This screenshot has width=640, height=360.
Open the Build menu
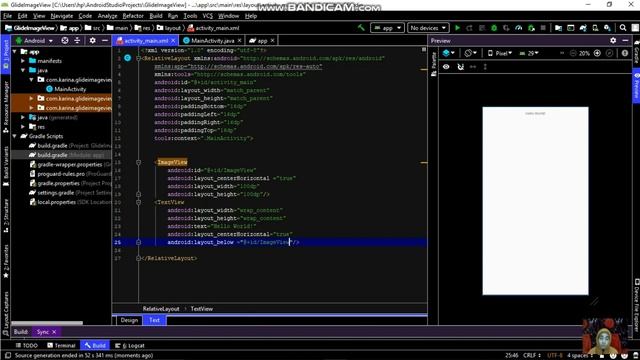156,16
